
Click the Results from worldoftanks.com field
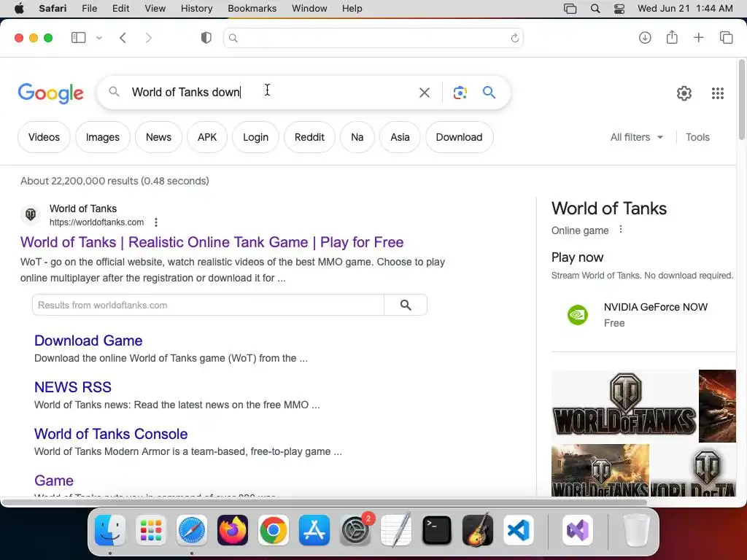click(208, 305)
